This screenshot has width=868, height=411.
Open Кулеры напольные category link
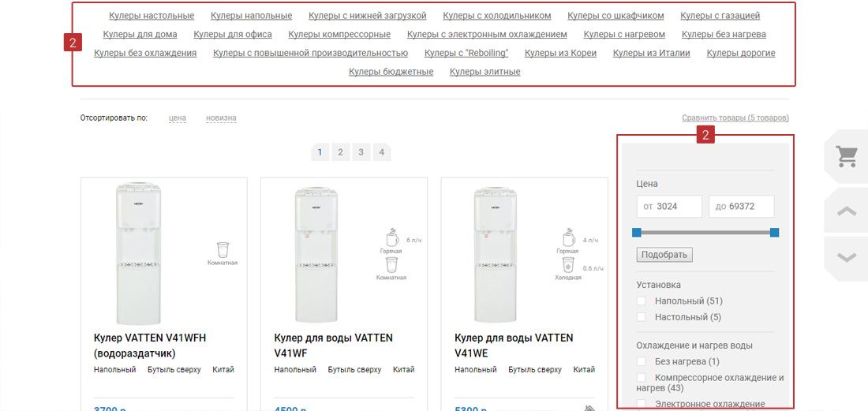coord(251,16)
